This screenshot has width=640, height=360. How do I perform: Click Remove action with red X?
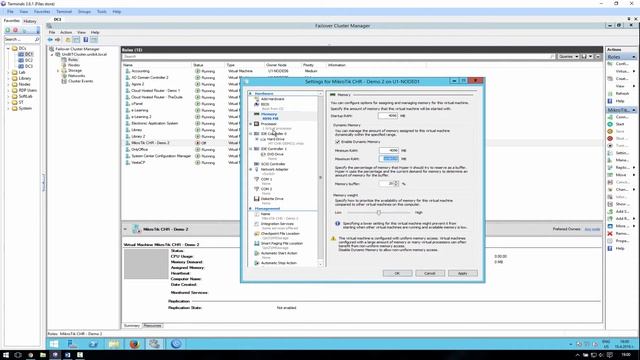click(x=622, y=233)
